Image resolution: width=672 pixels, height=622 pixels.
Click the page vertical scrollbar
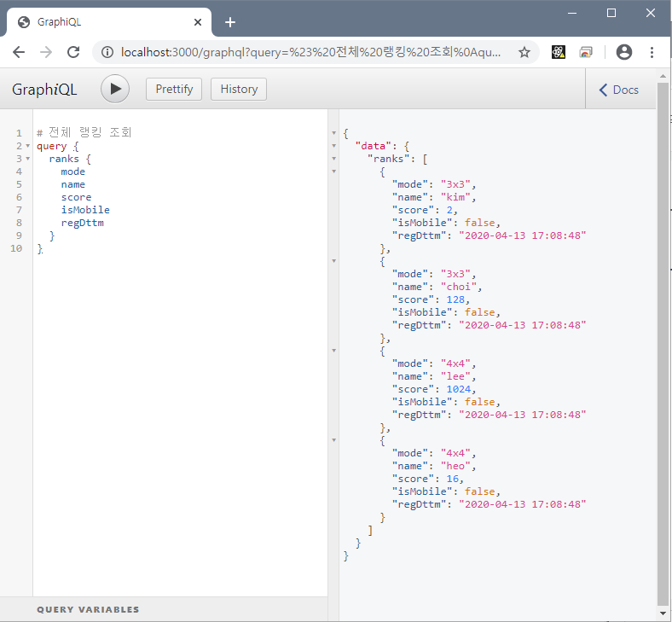pyautogui.click(x=663, y=344)
